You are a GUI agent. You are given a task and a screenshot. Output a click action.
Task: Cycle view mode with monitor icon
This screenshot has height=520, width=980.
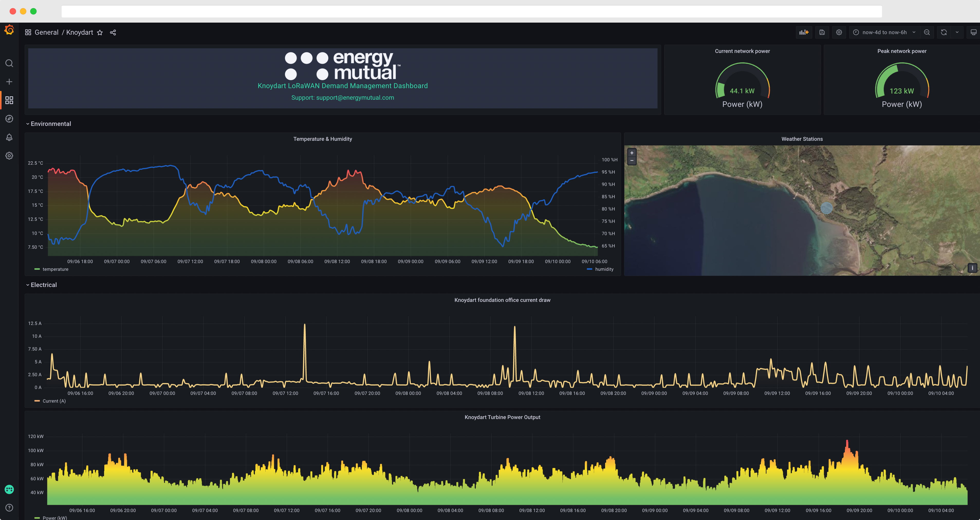[974, 32]
